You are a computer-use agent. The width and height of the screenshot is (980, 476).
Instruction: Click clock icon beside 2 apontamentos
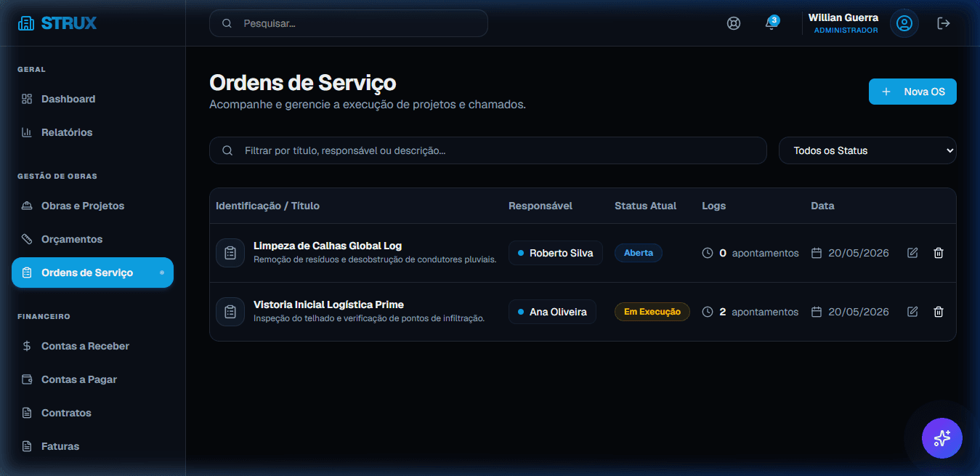pyautogui.click(x=708, y=312)
